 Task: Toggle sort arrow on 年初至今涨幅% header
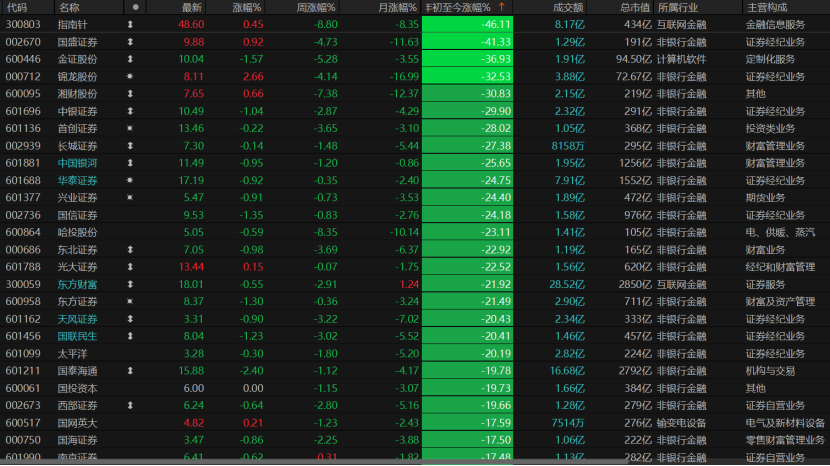(x=502, y=7)
